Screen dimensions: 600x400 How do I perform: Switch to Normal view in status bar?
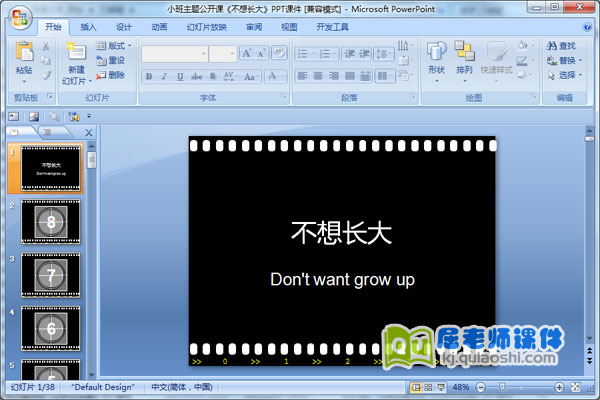click(x=416, y=387)
